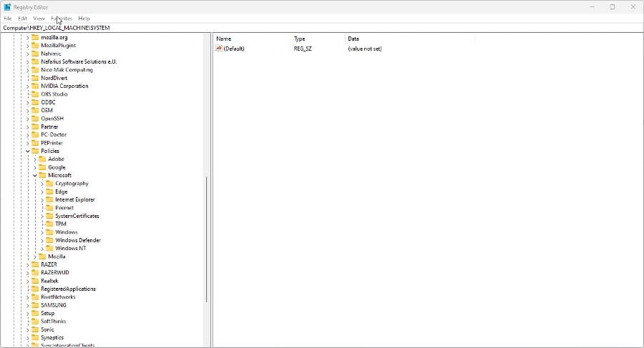Click the (Default) value name
Viewport: 644px width, 348px height.
point(234,49)
